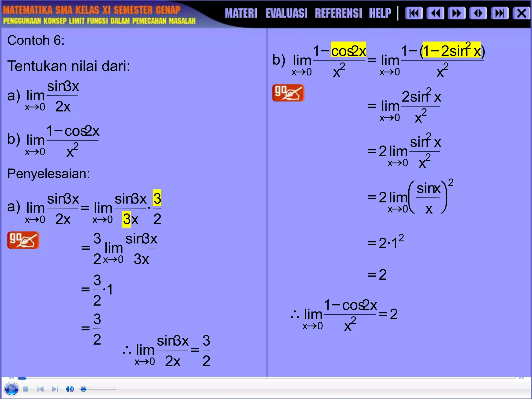This screenshot has width=532, height=399.
Task: Open the HELP menu
Action: [380, 13]
